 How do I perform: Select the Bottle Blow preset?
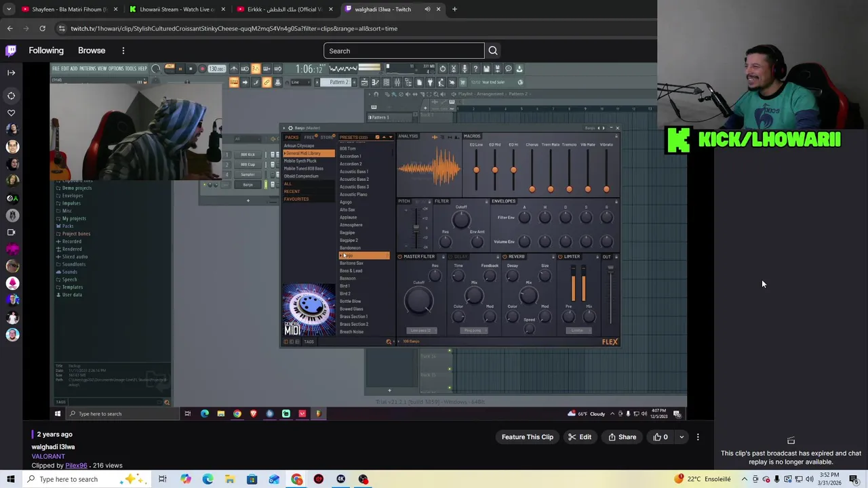coord(350,301)
